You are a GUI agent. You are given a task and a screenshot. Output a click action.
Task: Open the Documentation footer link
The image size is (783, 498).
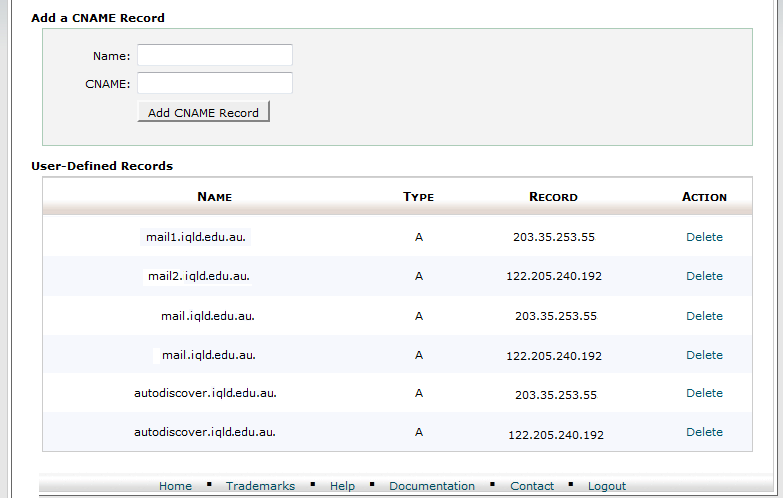[432, 486]
